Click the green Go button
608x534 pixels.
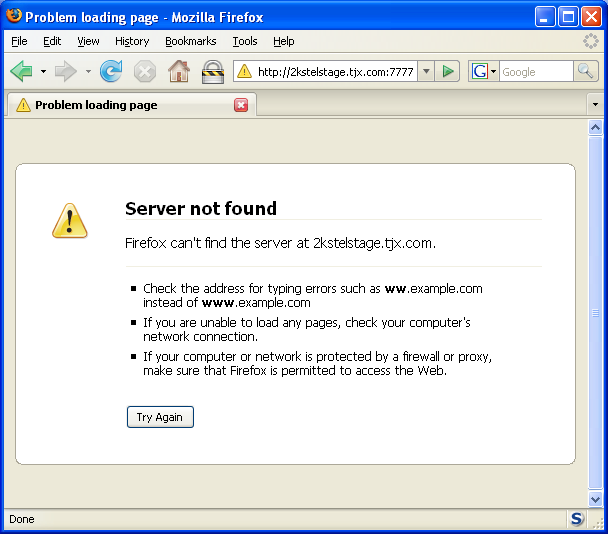(447, 71)
